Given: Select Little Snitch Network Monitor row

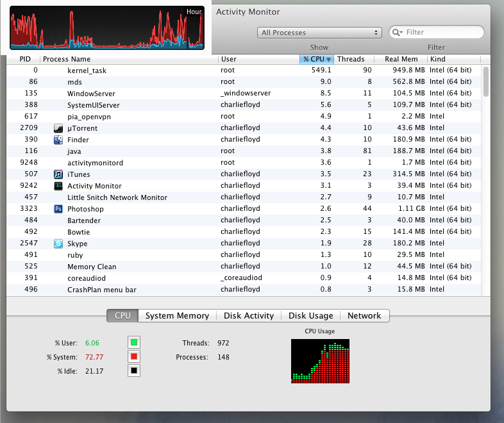Looking at the screenshot, I should pyautogui.click(x=244, y=197).
